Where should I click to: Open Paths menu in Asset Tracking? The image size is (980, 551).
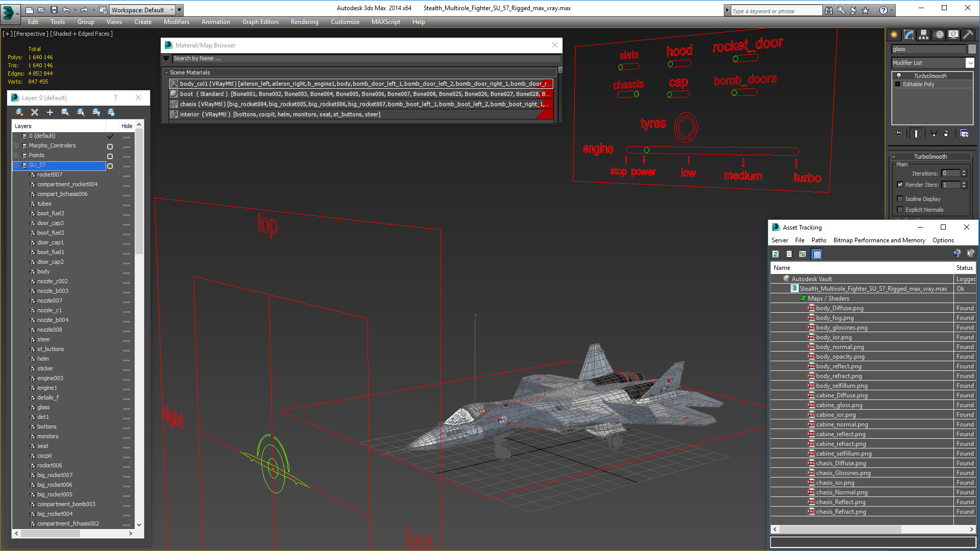[819, 240]
